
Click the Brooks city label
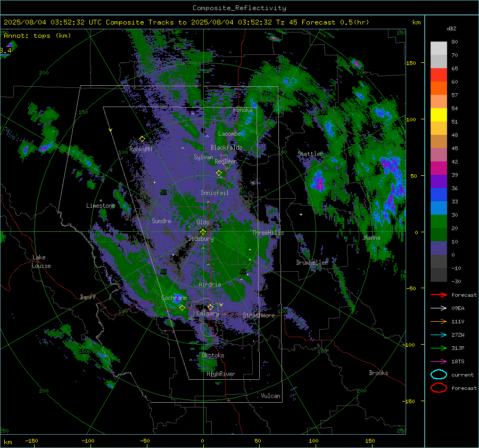pos(378,373)
